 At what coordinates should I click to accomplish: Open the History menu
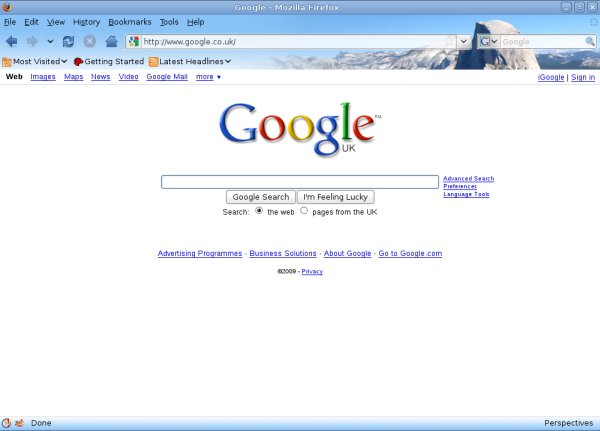[x=86, y=22]
